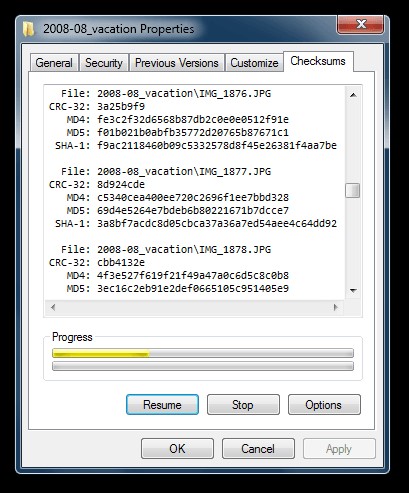Select the Previous Versions tab
The image size is (409, 493).
tap(177, 63)
